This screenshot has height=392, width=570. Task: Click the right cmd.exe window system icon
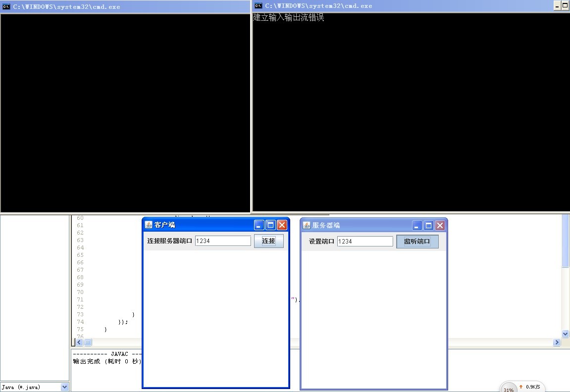coord(258,6)
